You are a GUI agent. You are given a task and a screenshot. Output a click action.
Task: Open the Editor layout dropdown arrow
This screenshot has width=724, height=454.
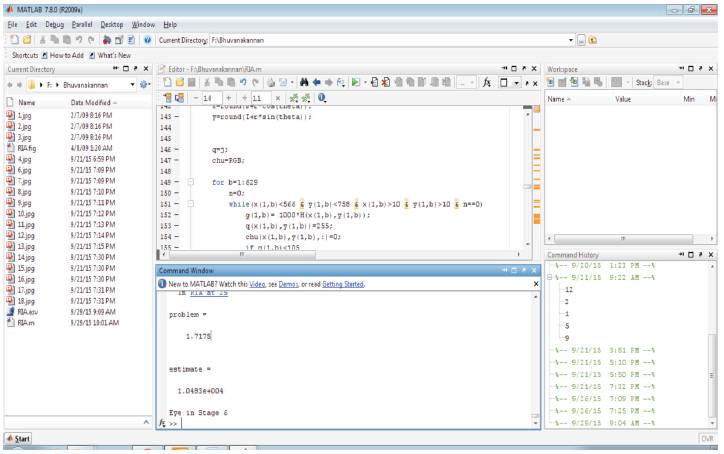516,83
